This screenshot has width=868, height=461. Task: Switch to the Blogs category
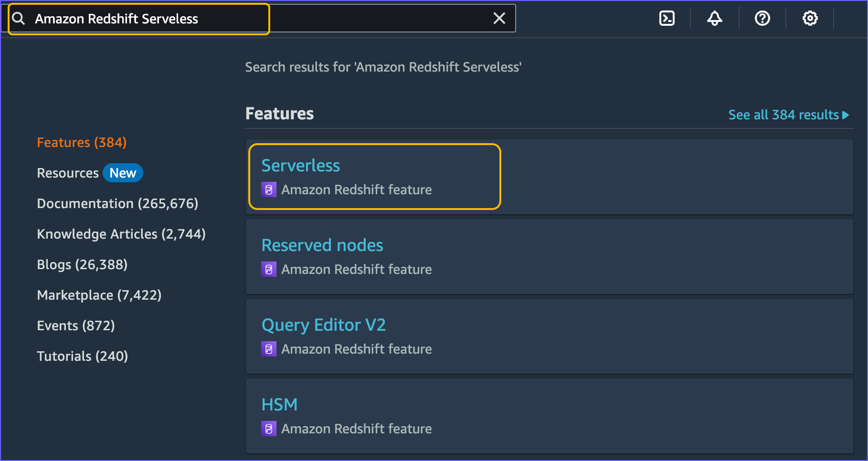(x=82, y=264)
